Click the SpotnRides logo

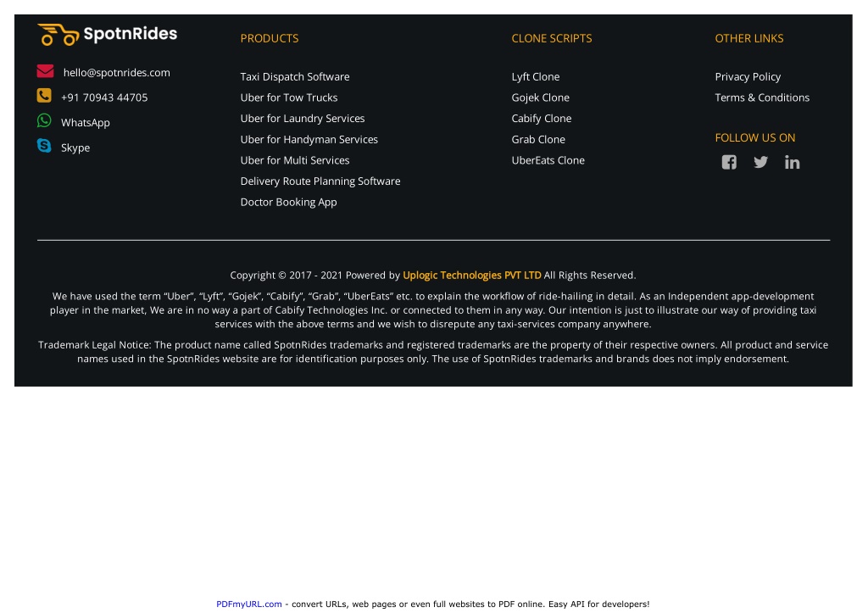(107, 34)
